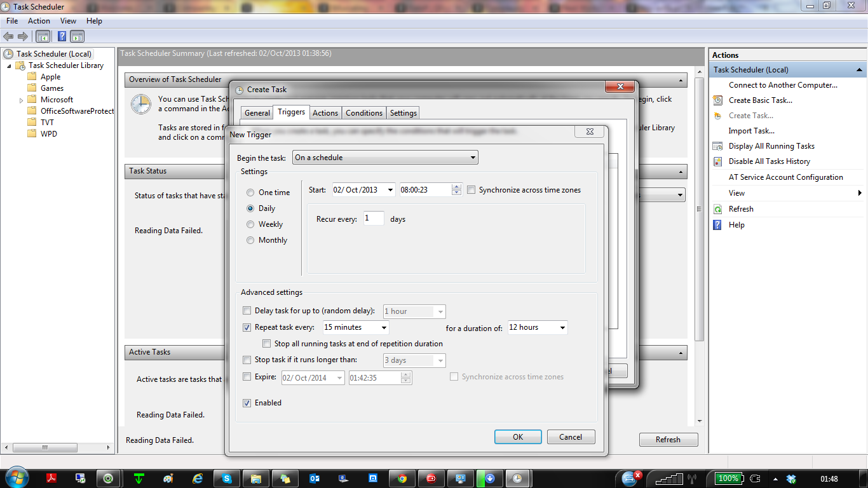Screen dimensions: 868x488
Task: Select the Daily schedule radio button
Action: coord(250,208)
